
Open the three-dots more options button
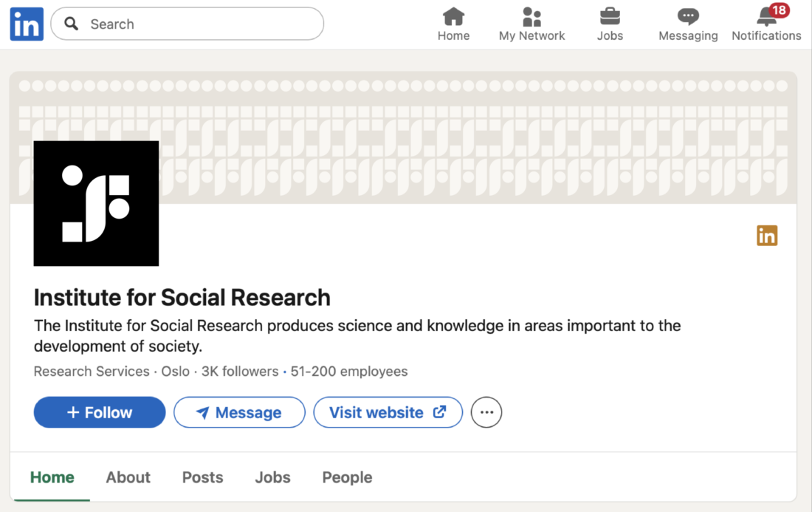pyautogui.click(x=486, y=412)
